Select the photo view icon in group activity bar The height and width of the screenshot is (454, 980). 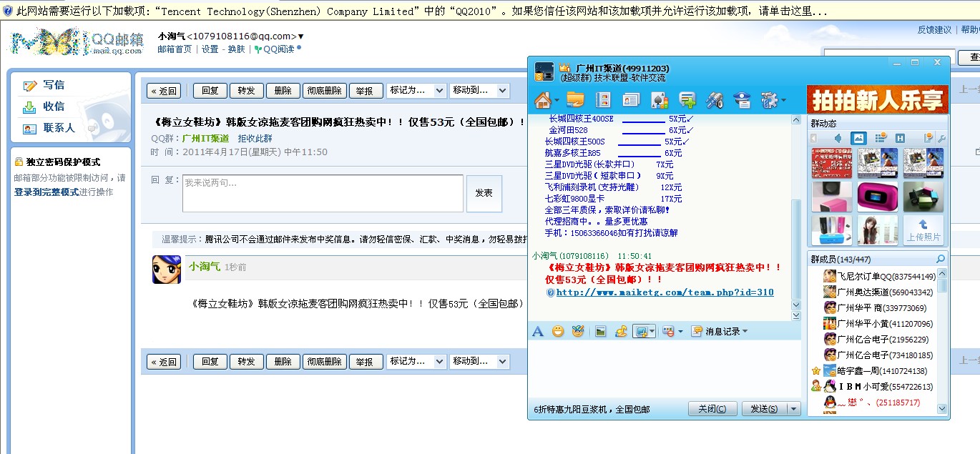(x=858, y=138)
